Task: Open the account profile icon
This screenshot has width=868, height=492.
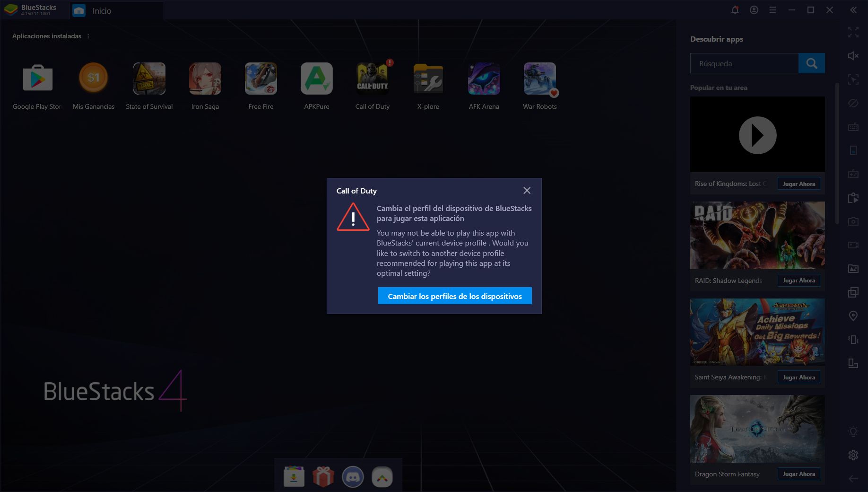Action: coord(754,10)
